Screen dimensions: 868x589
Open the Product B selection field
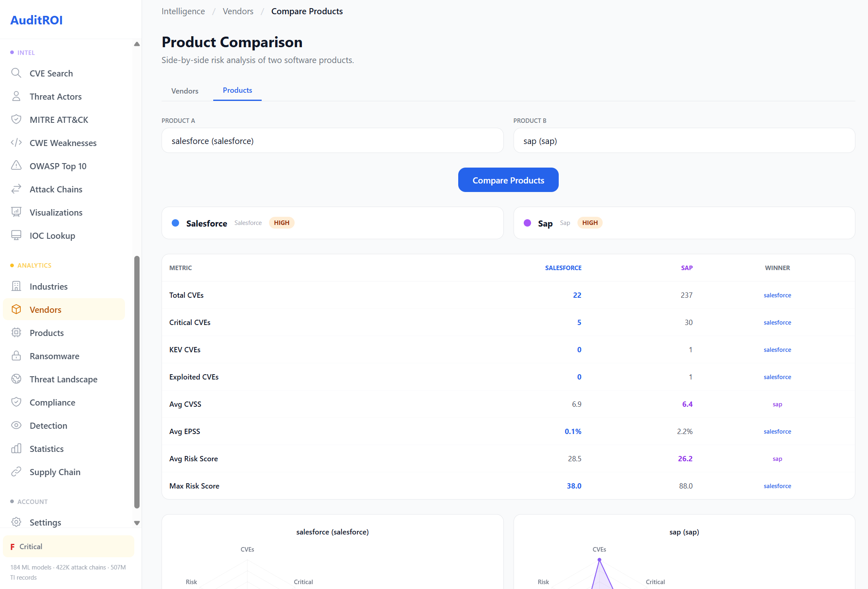point(684,140)
